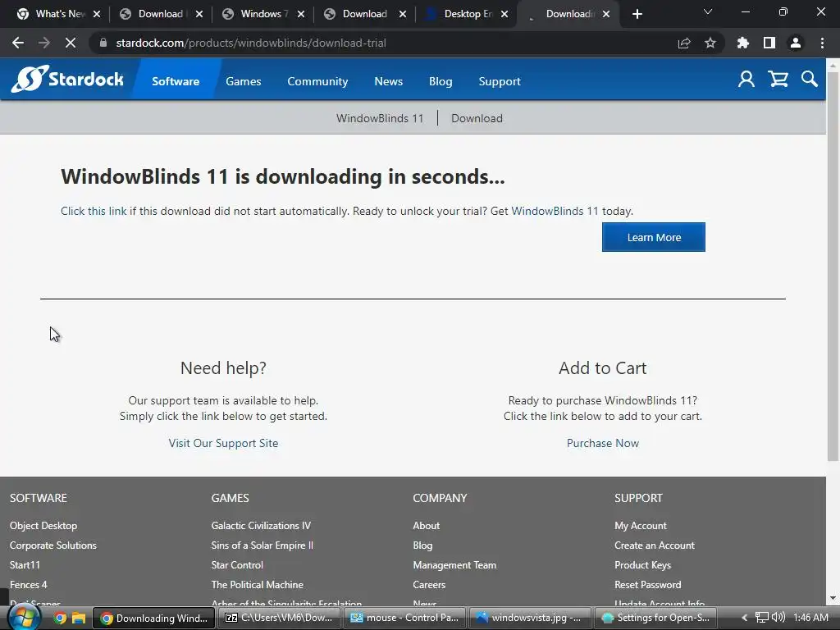Switch to mouse - Control Panel taskbar window
840x630 pixels.
[x=404, y=618]
